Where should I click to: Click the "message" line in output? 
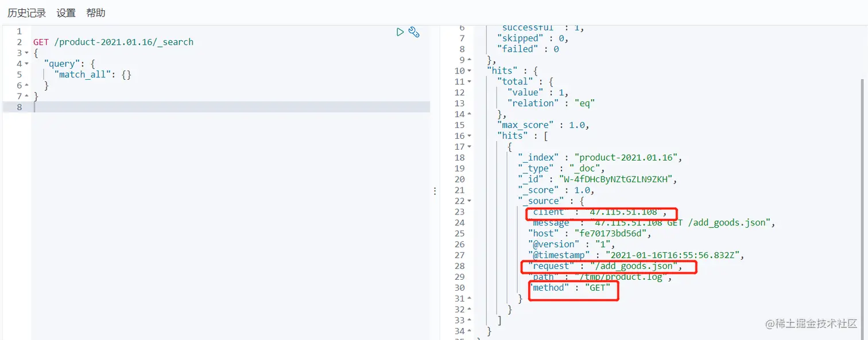click(653, 223)
